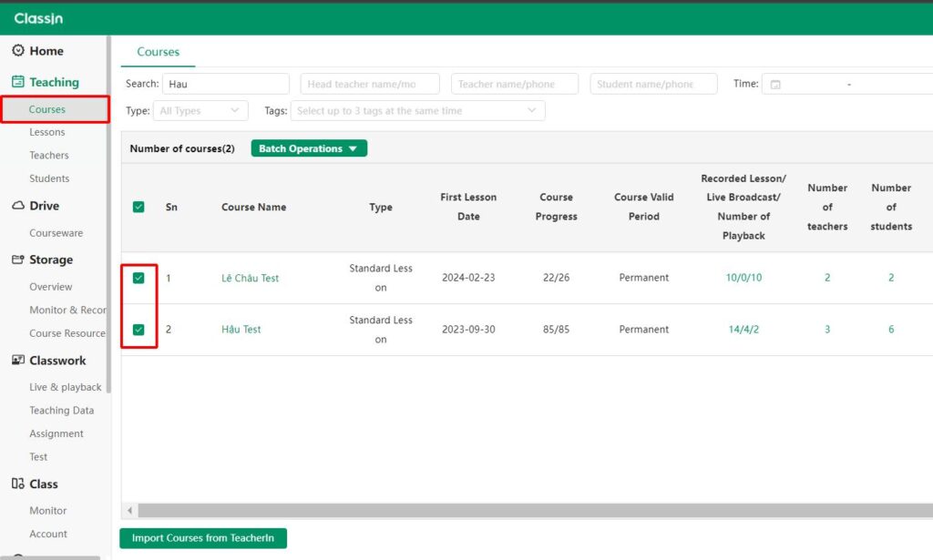Click Import Courses from TeacherIn button
This screenshot has height=560, width=933.
(203, 538)
